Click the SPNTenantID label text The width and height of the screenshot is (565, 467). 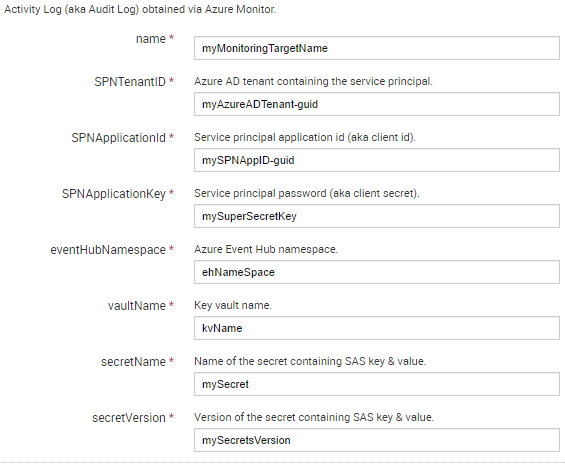point(130,82)
